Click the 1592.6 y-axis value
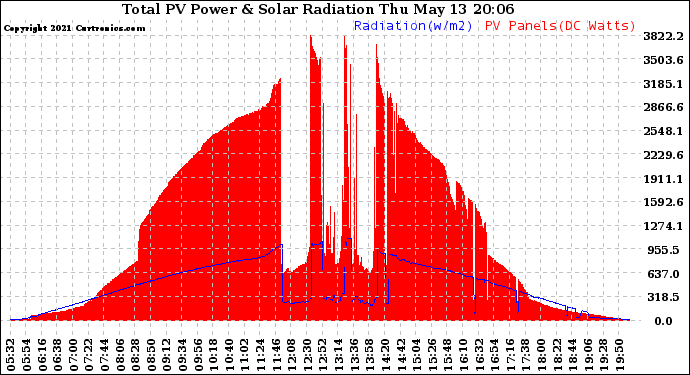 click(663, 202)
